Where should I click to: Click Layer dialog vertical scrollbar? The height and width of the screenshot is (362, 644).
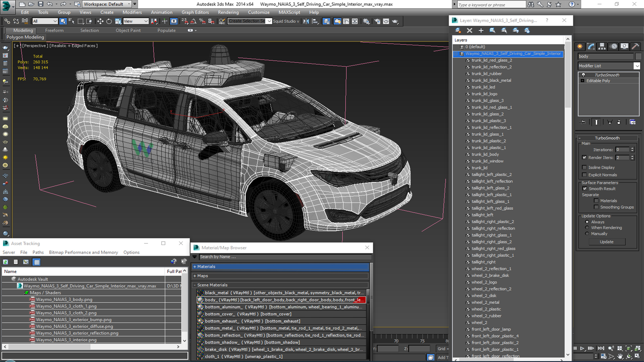coord(568,197)
